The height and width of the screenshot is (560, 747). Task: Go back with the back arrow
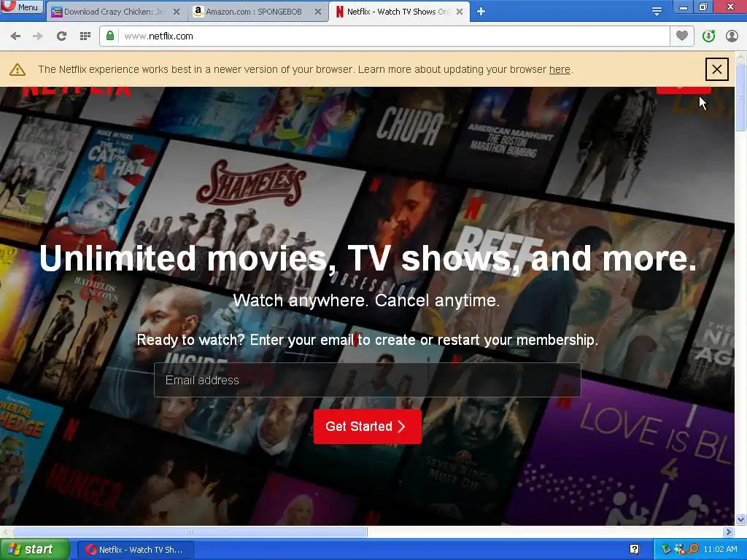[x=15, y=36]
